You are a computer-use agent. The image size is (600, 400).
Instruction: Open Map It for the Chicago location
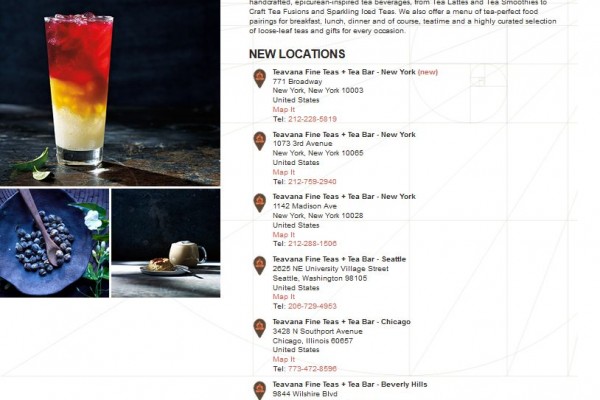pos(284,359)
